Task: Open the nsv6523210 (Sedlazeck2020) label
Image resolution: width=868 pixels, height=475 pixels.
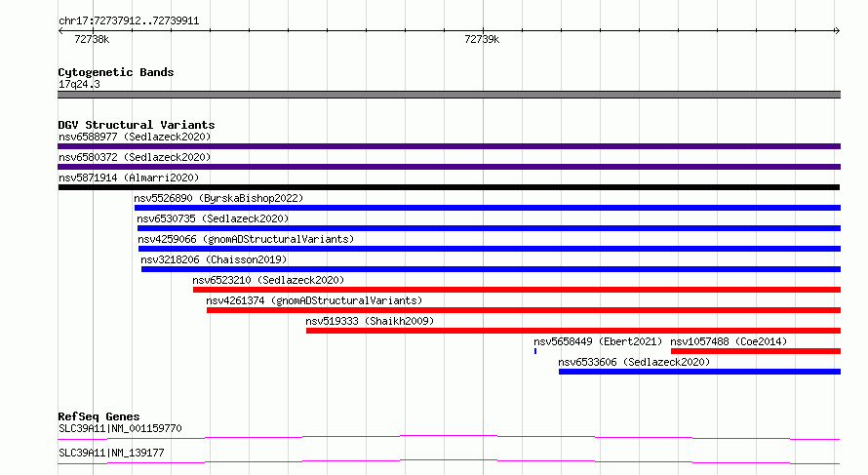Action: 268,280
